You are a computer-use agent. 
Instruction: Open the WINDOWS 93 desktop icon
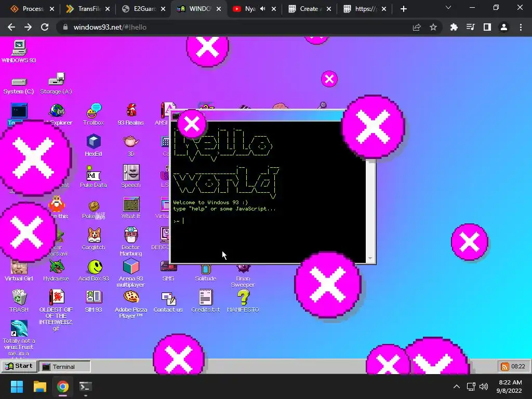[x=19, y=51]
